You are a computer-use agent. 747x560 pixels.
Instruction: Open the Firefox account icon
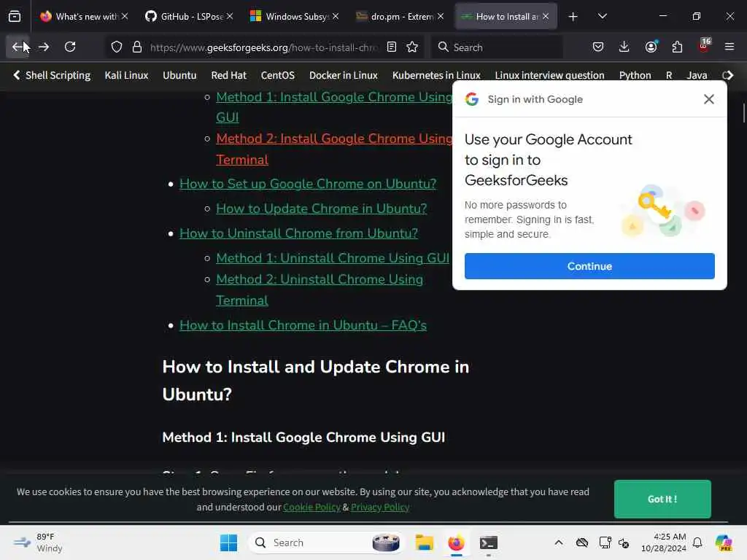click(x=651, y=47)
